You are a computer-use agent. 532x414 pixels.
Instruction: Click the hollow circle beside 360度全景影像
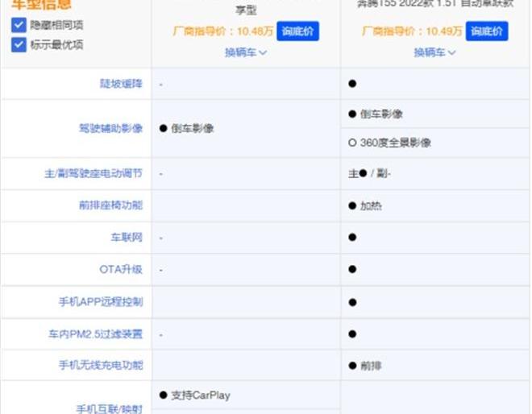(x=352, y=143)
